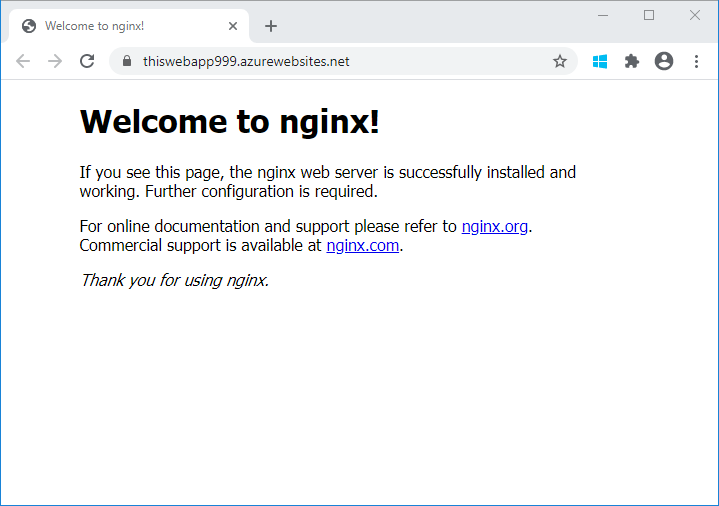Follow the nginx.com link
The width and height of the screenshot is (719, 506).
coord(363,245)
